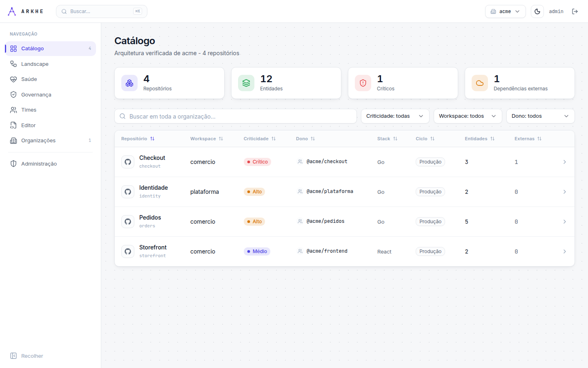Click the Médio badge on Storefront

click(x=257, y=251)
